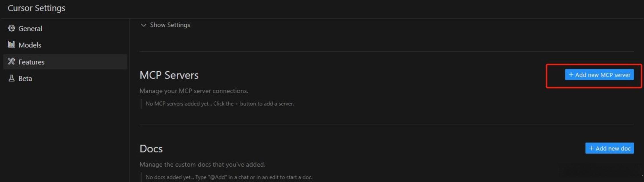Click the Beta flask icon
Viewport: 644px width, 182px height.
(12, 78)
